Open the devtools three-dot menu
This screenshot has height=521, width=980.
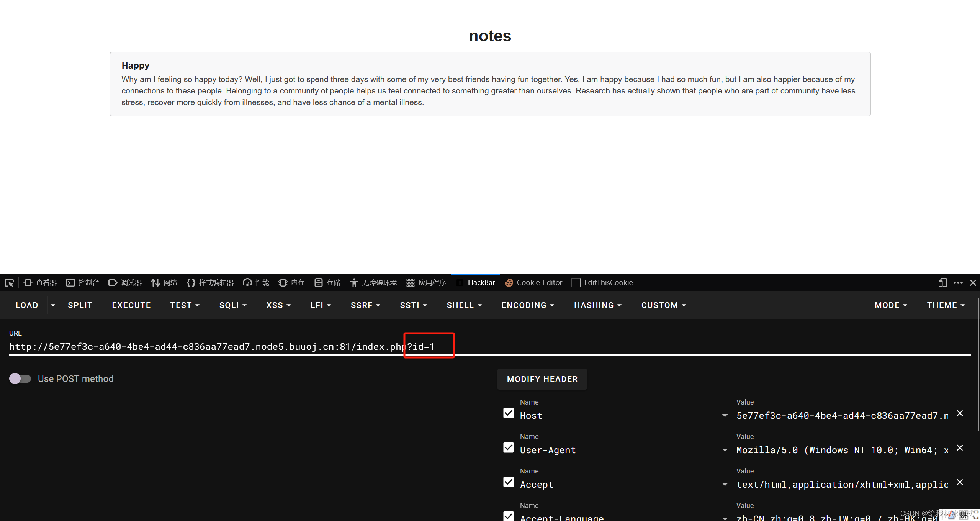(958, 283)
